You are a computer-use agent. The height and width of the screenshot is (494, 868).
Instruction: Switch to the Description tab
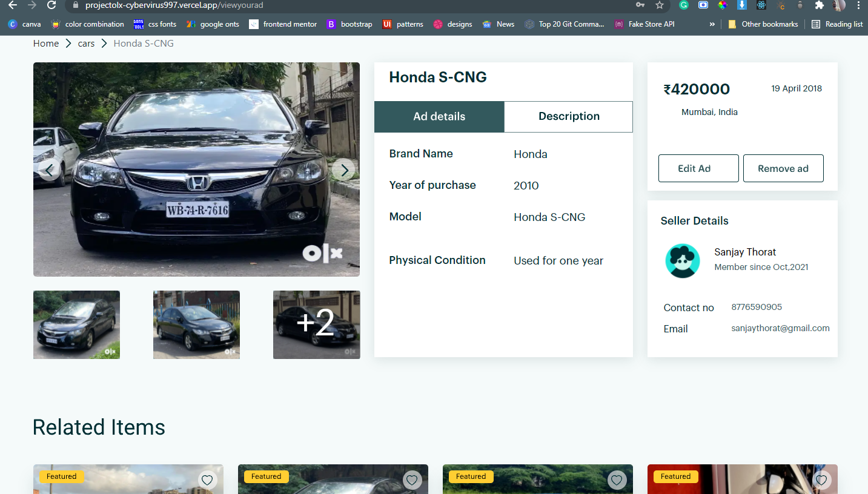[x=568, y=116]
